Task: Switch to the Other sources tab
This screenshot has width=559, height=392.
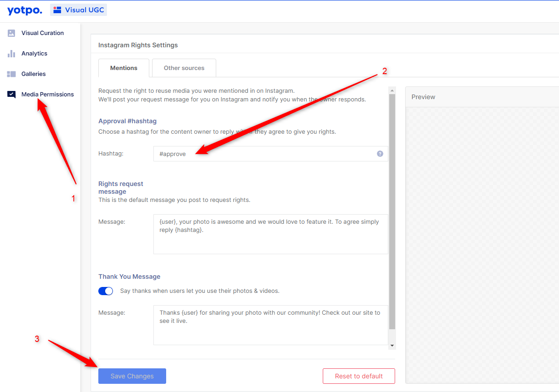Action: pos(184,68)
